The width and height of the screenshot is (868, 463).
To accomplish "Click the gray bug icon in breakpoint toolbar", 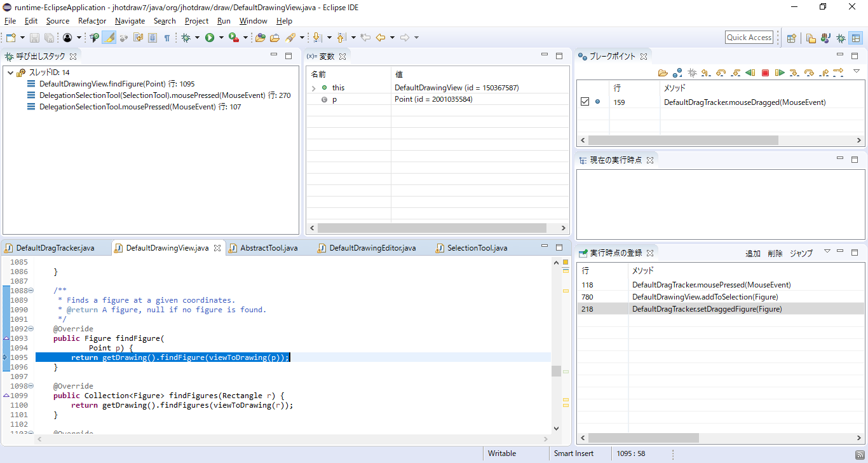I will 692,73.
